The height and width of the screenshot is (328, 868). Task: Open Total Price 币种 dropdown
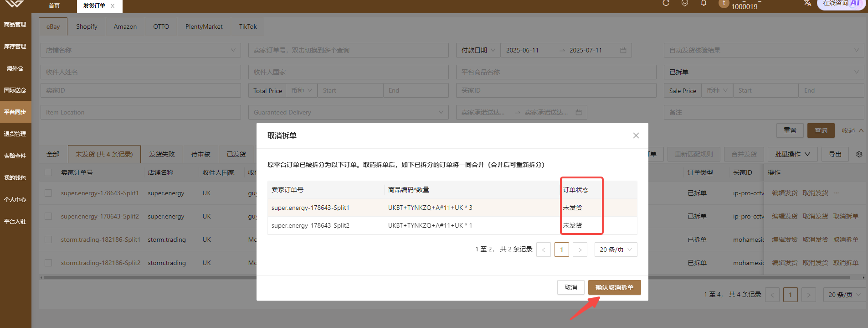pos(302,90)
